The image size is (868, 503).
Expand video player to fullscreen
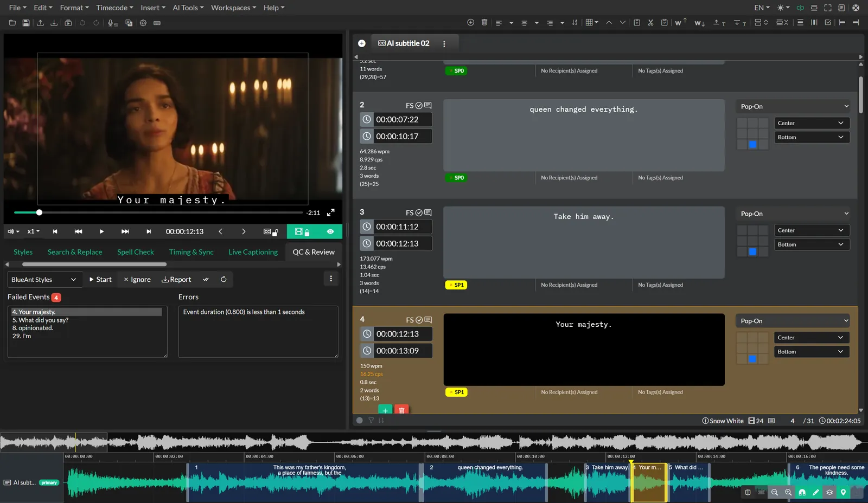(x=330, y=212)
